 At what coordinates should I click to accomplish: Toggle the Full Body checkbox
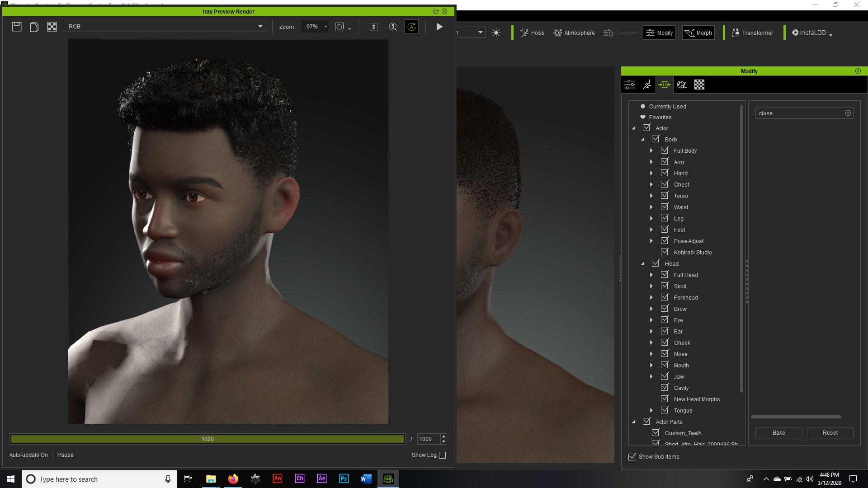[x=665, y=150]
